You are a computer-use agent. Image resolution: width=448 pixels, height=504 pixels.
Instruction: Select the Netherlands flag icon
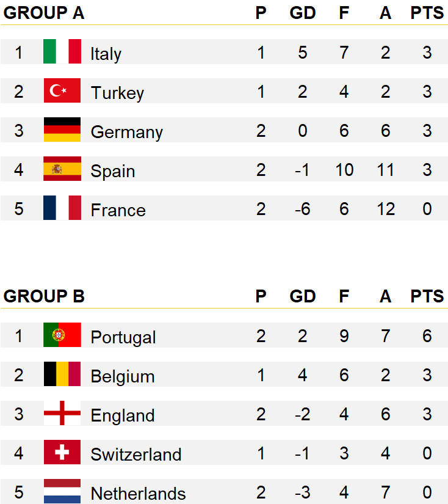(62, 491)
